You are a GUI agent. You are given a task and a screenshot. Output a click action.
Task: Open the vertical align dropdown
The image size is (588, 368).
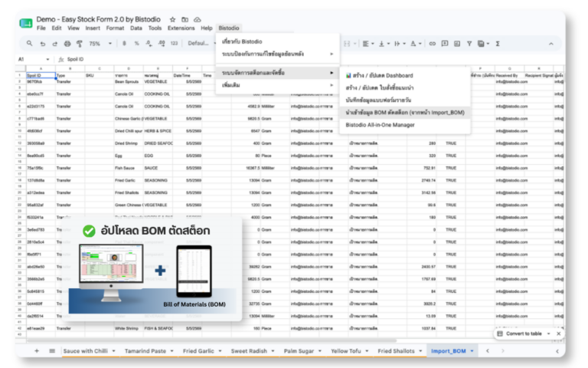[x=384, y=44]
